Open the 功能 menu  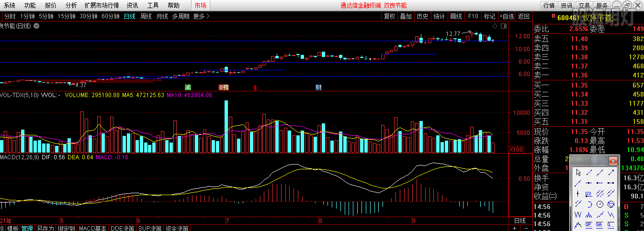[x=30, y=5]
